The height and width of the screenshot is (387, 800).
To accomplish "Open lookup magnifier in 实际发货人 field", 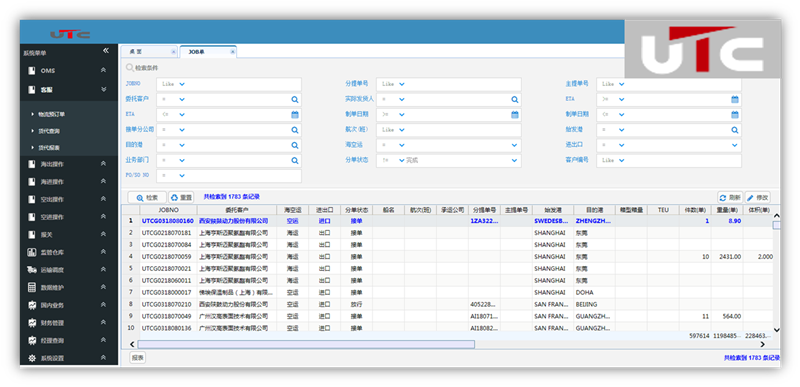I will [515, 99].
